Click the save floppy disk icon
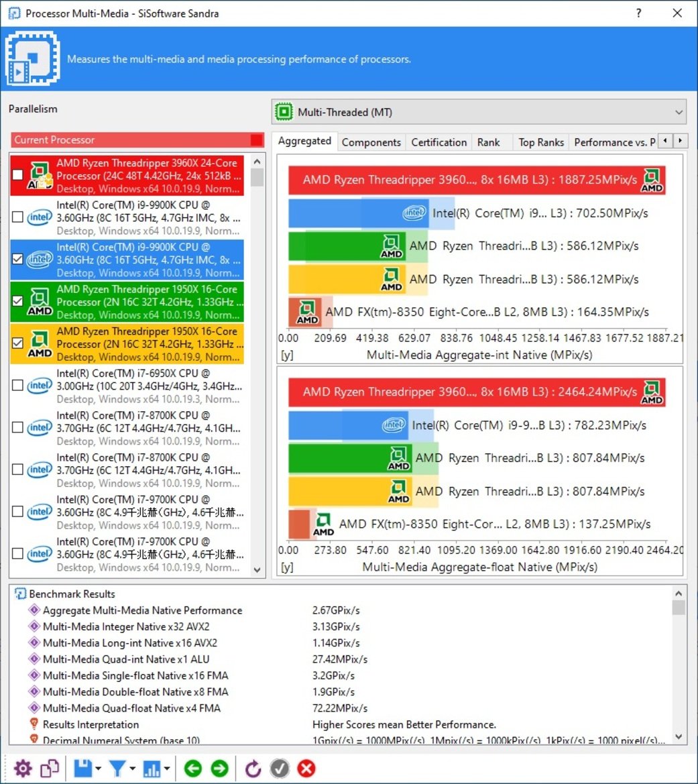Image resolution: width=698 pixels, height=784 pixels. pyautogui.click(x=83, y=769)
